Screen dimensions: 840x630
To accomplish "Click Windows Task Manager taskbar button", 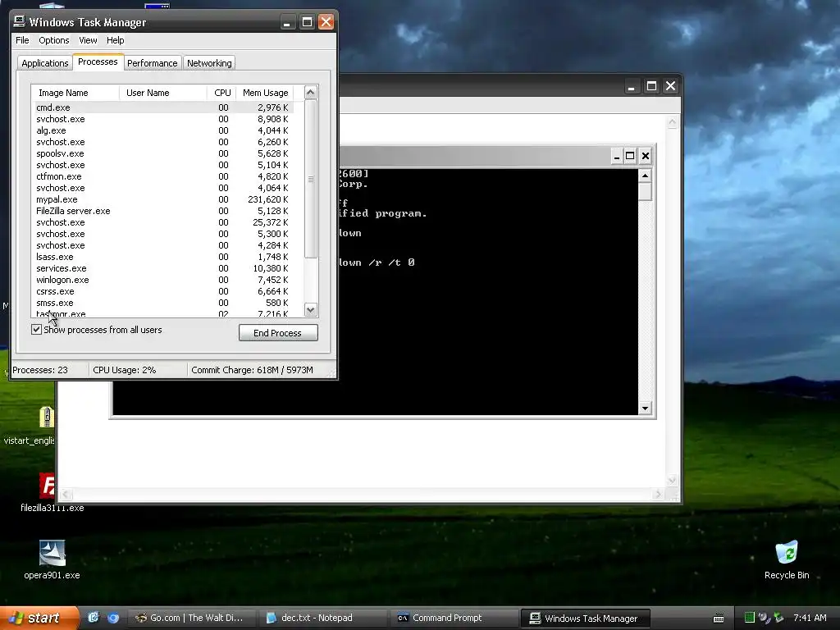I will click(x=585, y=619).
